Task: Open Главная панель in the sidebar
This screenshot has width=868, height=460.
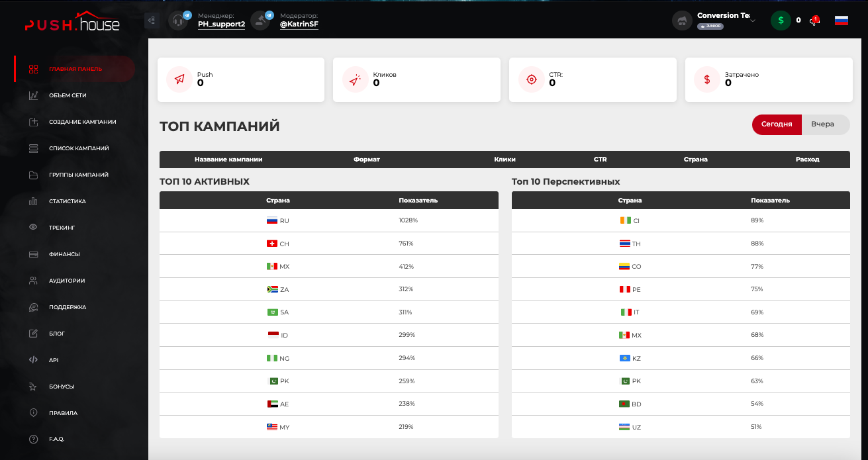Action: [x=75, y=69]
